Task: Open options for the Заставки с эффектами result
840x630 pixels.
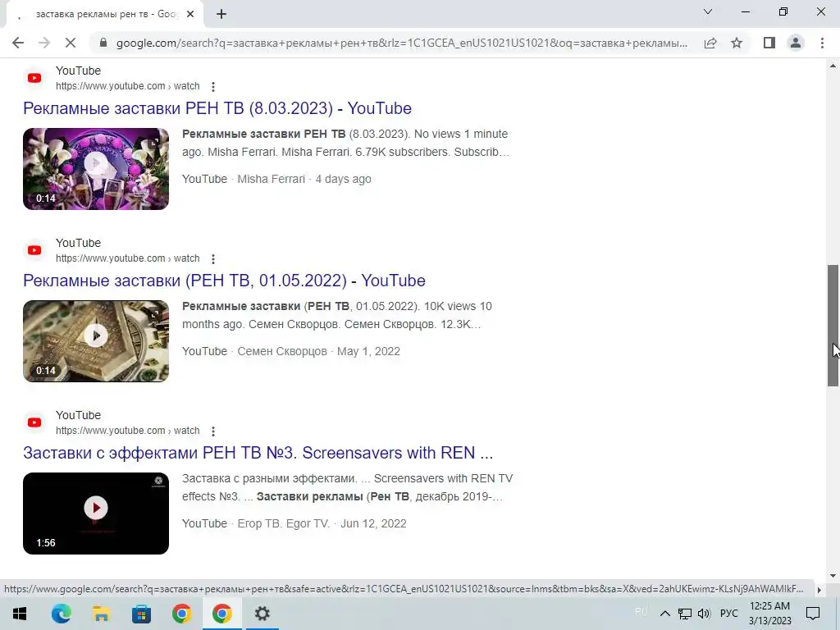Action: [x=213, y=431]
